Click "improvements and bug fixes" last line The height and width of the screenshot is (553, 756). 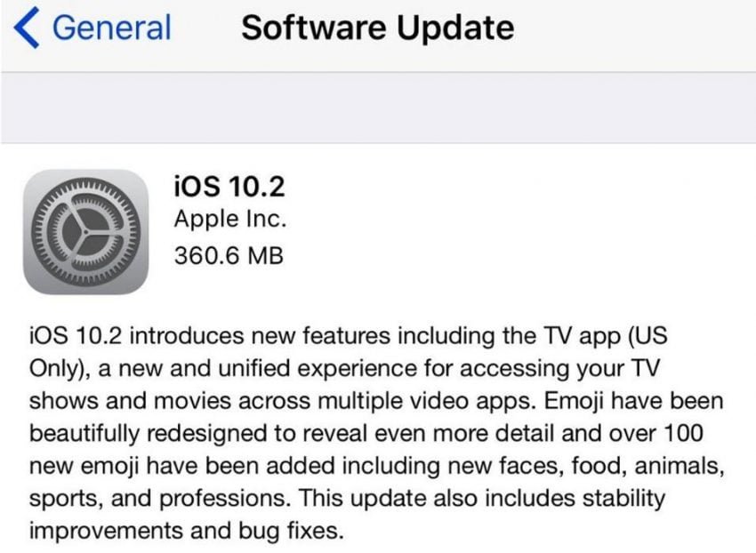point(187,531)
